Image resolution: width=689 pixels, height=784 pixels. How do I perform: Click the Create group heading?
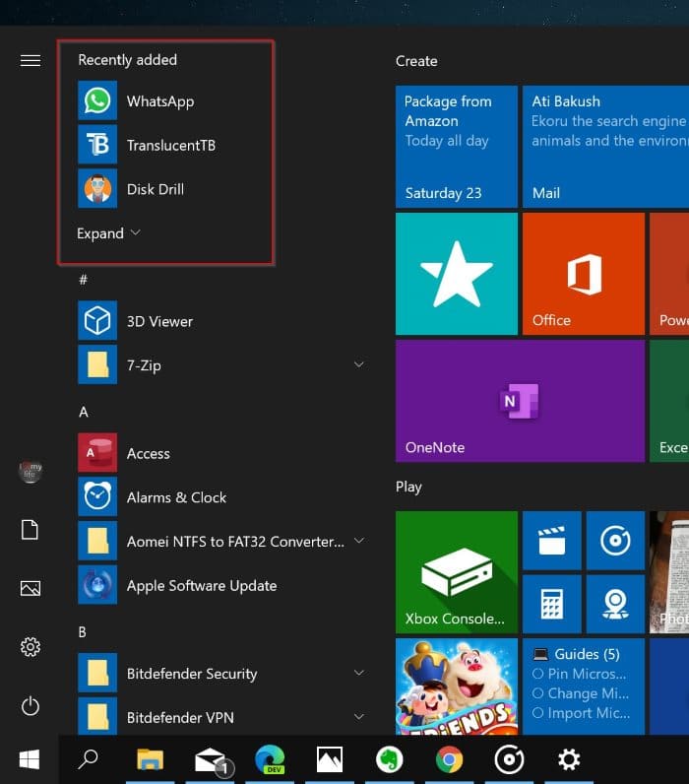tap(416, 61)
